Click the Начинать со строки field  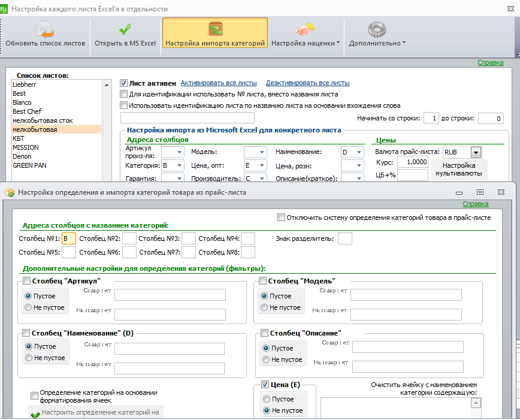431,119
